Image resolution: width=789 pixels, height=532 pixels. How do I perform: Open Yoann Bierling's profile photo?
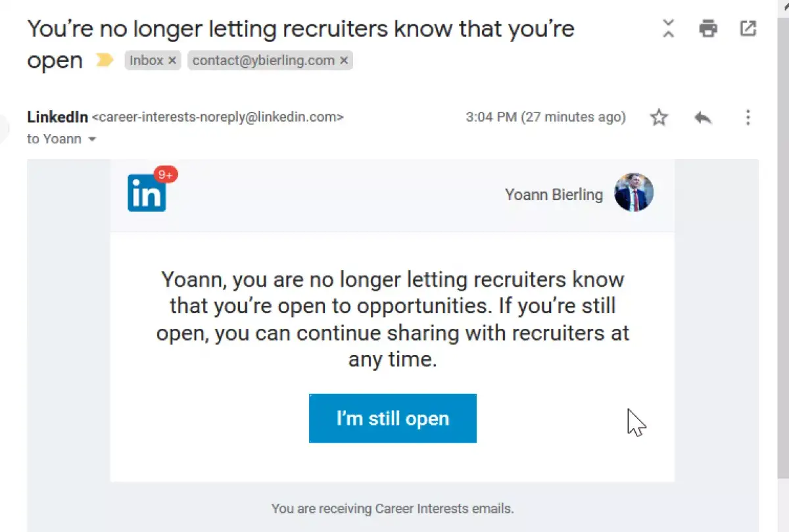click(634, 193)
